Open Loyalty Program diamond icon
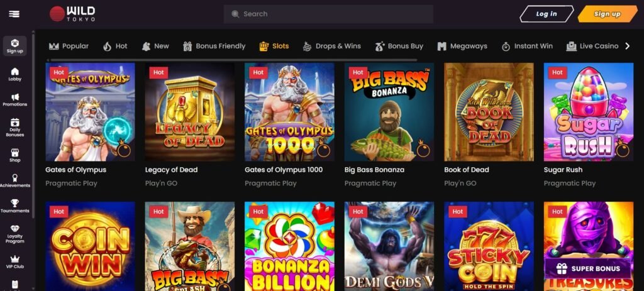 click(x=15, y=229)
